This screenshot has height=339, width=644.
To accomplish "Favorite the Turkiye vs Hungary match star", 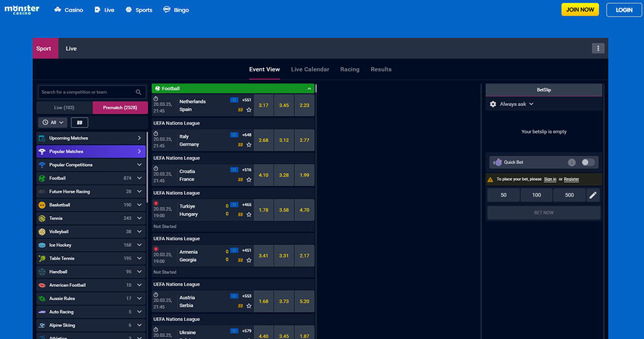I will [249, 215].
